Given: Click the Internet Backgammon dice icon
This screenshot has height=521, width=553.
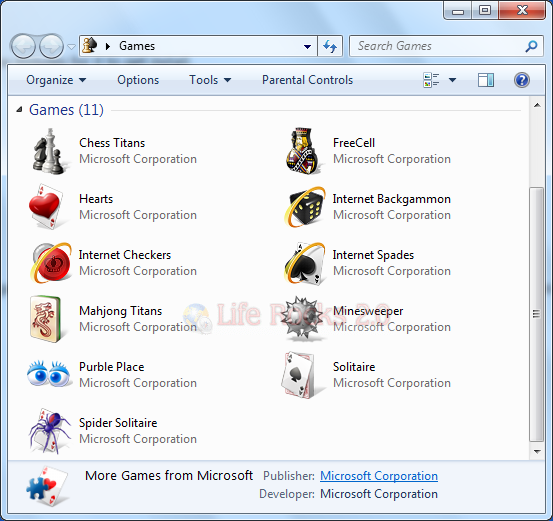Looking at the screenshot, I should coord(305,207).
